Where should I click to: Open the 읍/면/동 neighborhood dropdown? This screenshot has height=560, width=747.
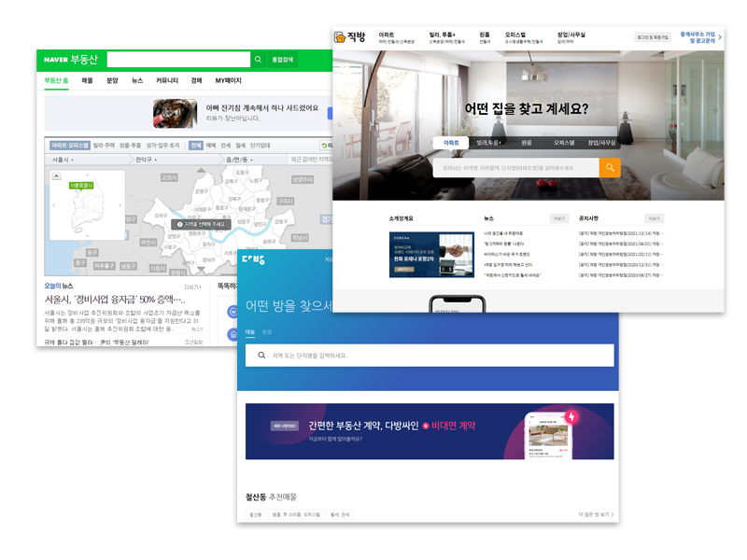(x=240, y=160)
